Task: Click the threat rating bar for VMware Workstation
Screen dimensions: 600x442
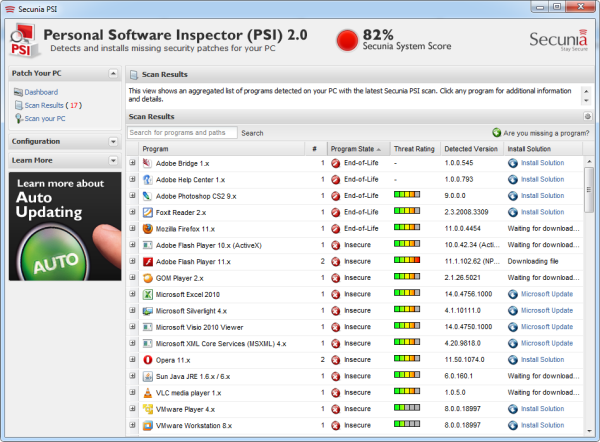Action: point(407,424)
